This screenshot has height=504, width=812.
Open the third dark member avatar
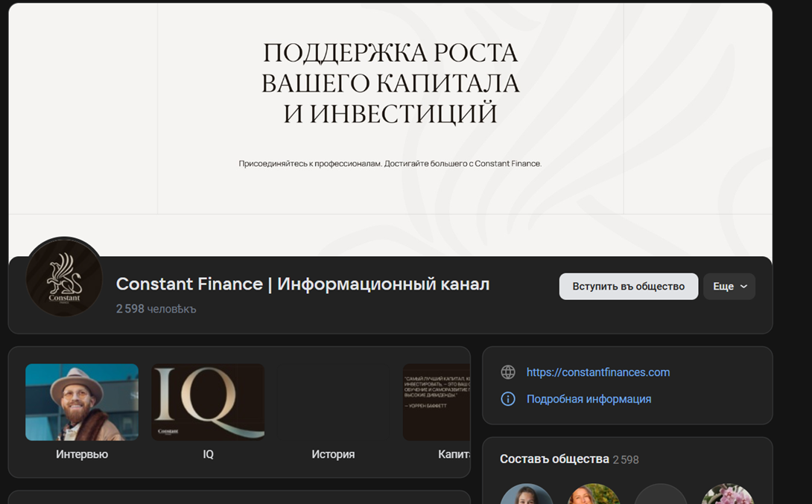click(660, 494)
